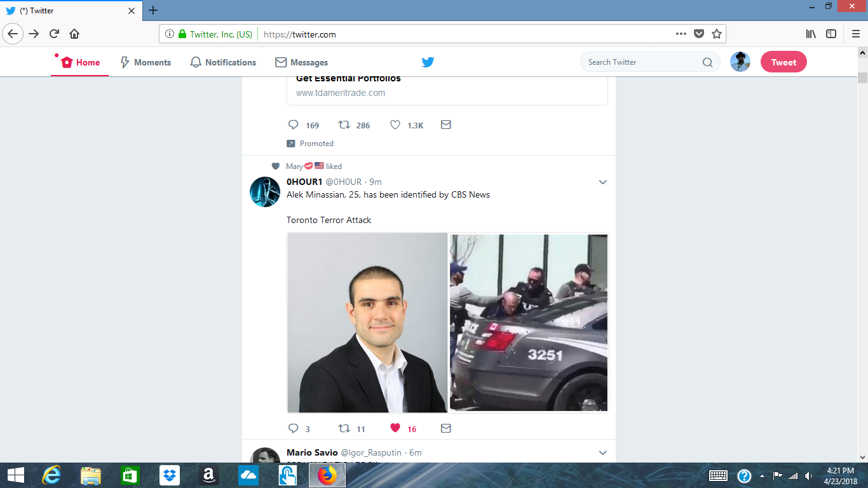Screen dimensions: 868x488
Task: Open Firefox hamburger menu
Action: click(855, 34)
